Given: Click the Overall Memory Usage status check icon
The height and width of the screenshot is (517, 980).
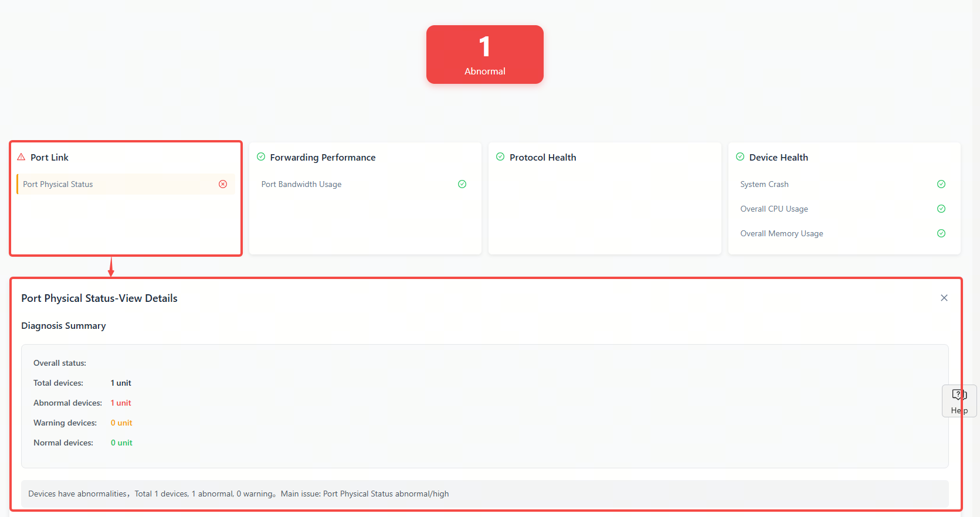Looking at the screenshot, I should click(x=941, y=233).
